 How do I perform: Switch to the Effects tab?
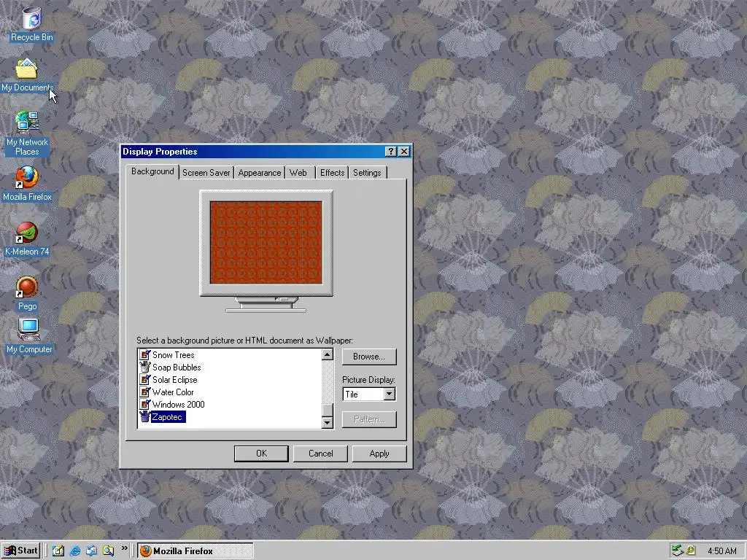point(332,172)
